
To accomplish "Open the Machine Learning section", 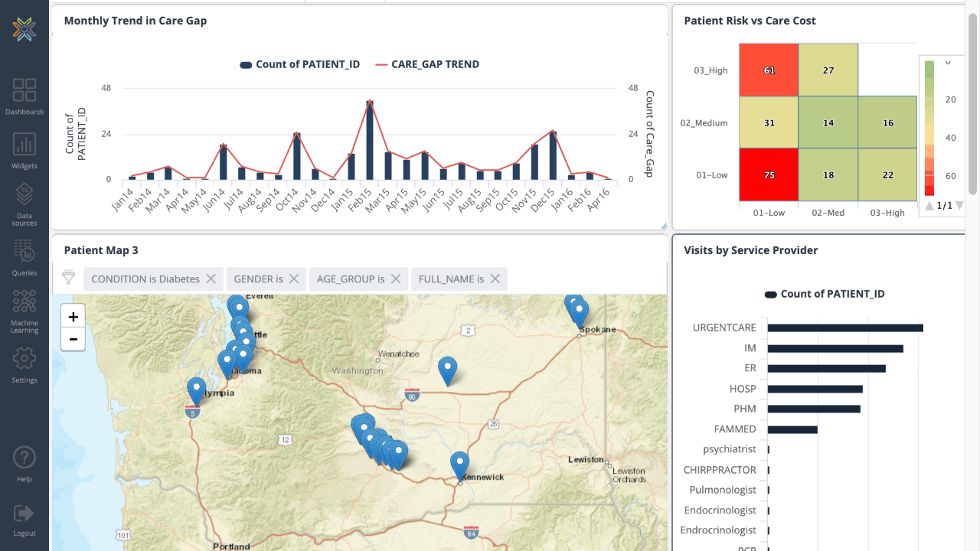I will (x=24, y=309).
